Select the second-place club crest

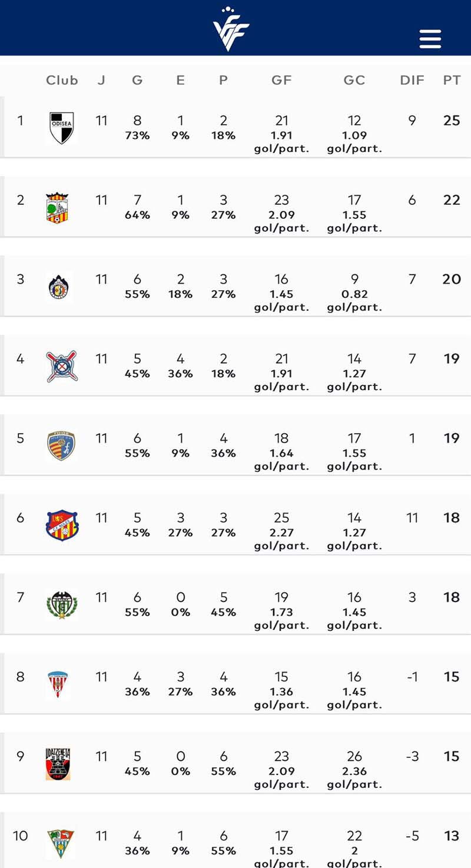point(61,208)
